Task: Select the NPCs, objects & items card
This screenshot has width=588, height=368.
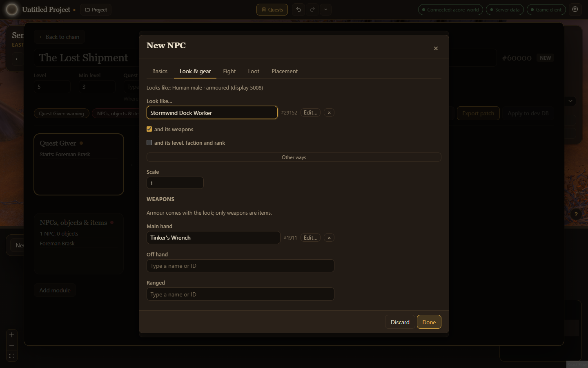Action: pyautogui.click(x=79, y=243)
